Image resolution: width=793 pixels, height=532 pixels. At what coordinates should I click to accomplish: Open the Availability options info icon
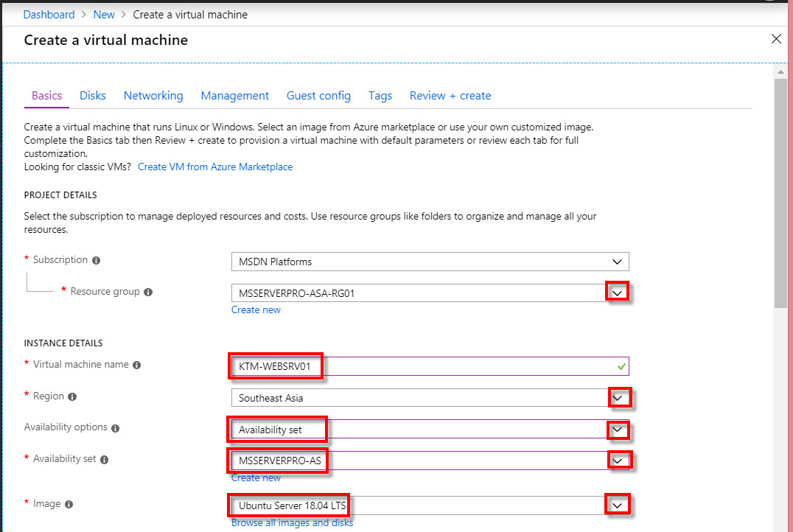tap(115, 427)
